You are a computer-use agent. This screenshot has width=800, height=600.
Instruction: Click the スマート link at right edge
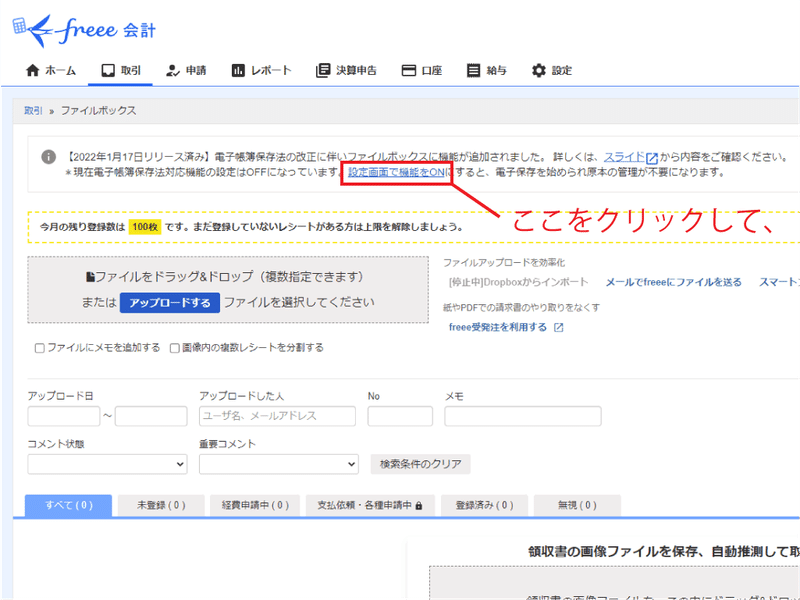[779, 282]
